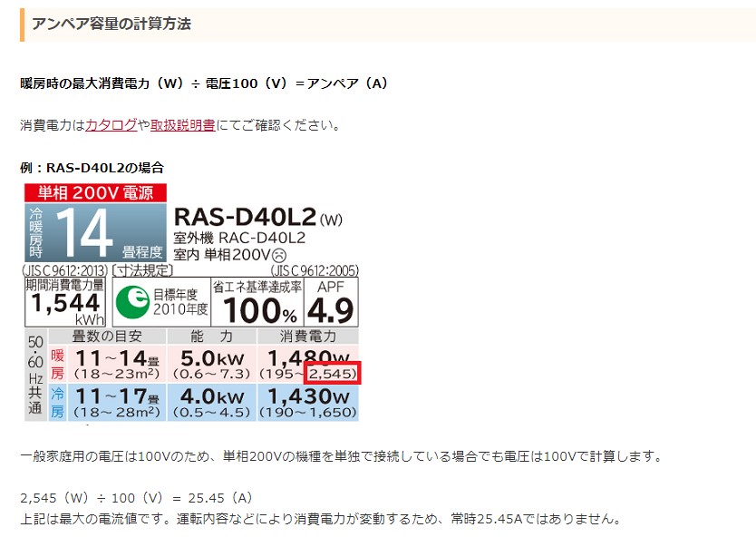Click the cooling power 1,430W cell
Image resolution: width=756 pixels, height=547 pixels.
coord(308,402)
